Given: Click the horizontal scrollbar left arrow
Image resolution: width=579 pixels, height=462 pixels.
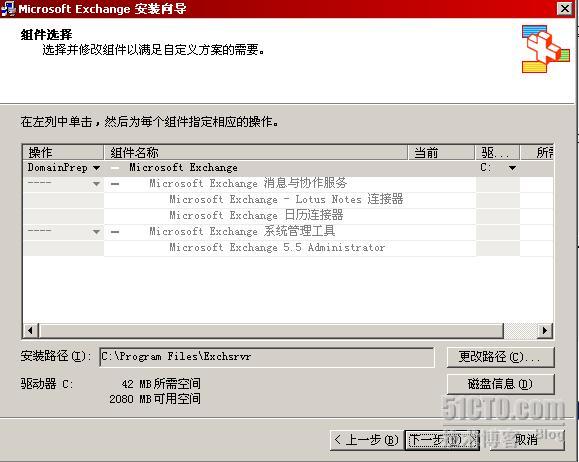Looking at the screenshot, I should [x=31, y=330].
